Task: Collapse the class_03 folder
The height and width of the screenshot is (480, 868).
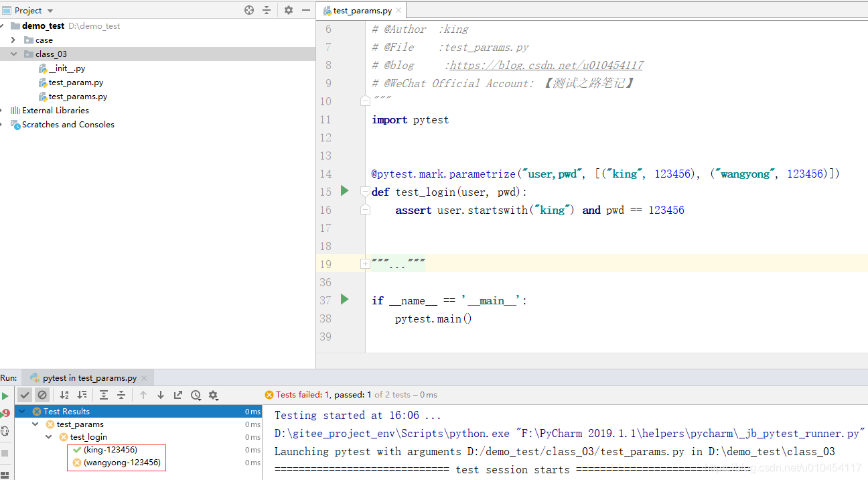Action: coord(13,54)
